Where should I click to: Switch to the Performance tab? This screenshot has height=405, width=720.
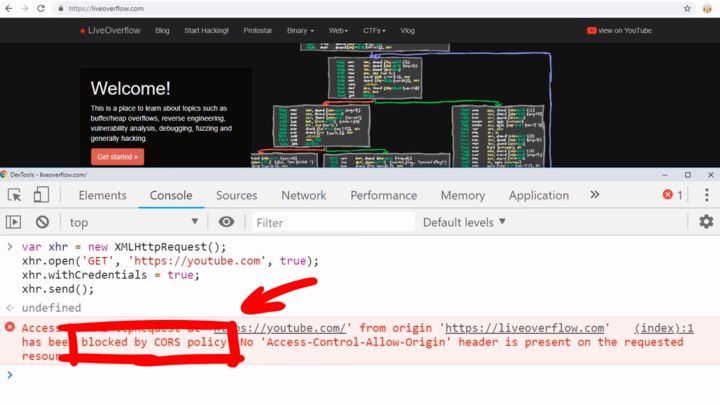pyautogui.click(x=383, y=195)
